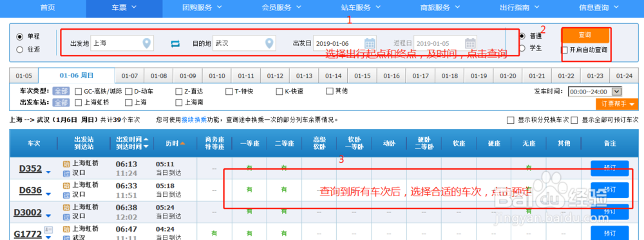
Task: Check 其他 train type filter
Action: [329, 91]
